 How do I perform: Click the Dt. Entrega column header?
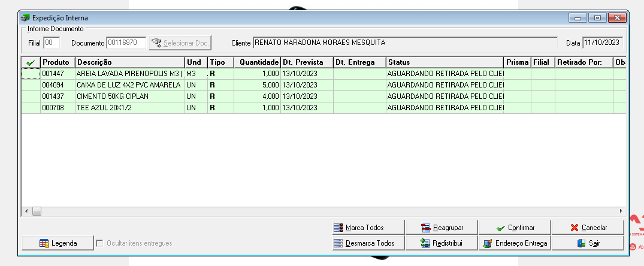pos(359,62)
